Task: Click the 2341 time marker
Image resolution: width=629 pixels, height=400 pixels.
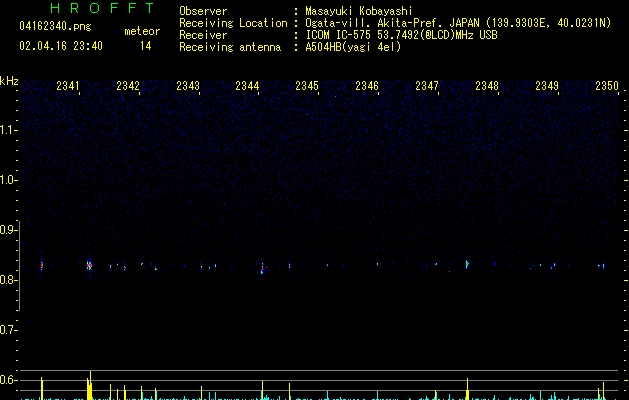Action: point(67,86)
